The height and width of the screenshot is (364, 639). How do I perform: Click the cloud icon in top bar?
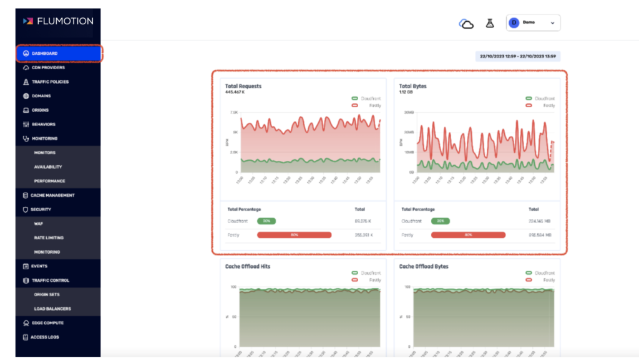(x=466, y=24)
